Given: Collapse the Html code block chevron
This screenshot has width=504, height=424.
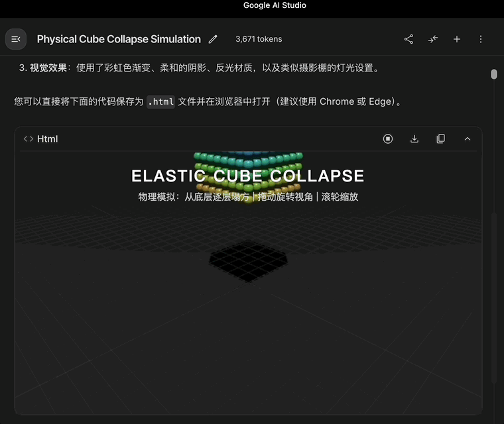Looking at the screenshot, I should 467,138.
